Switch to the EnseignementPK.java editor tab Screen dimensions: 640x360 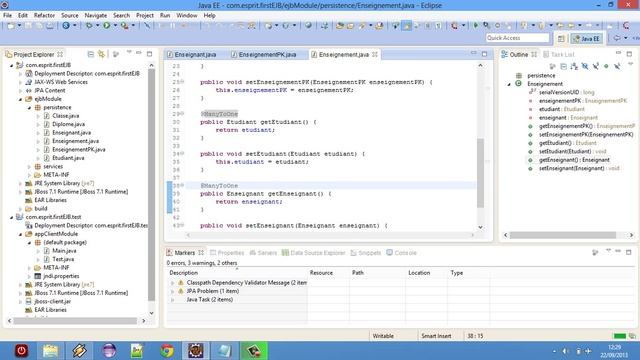(267, 54)
